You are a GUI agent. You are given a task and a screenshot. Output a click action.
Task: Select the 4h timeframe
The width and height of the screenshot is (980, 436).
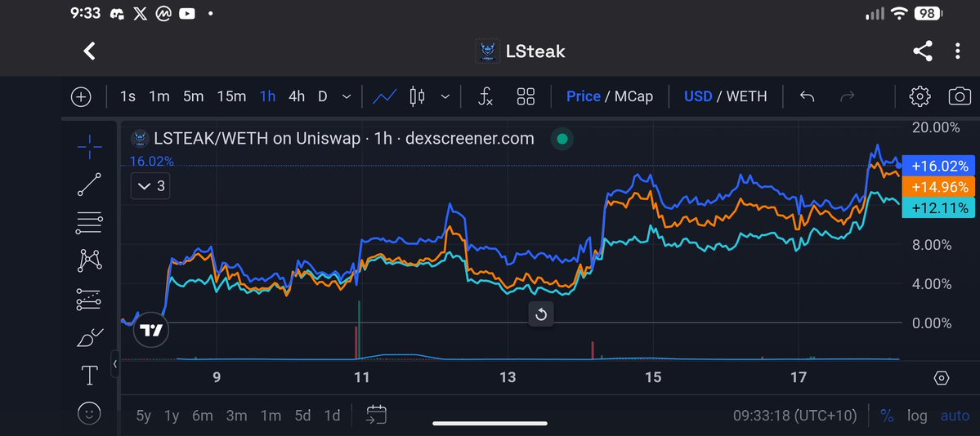[297, 97]
